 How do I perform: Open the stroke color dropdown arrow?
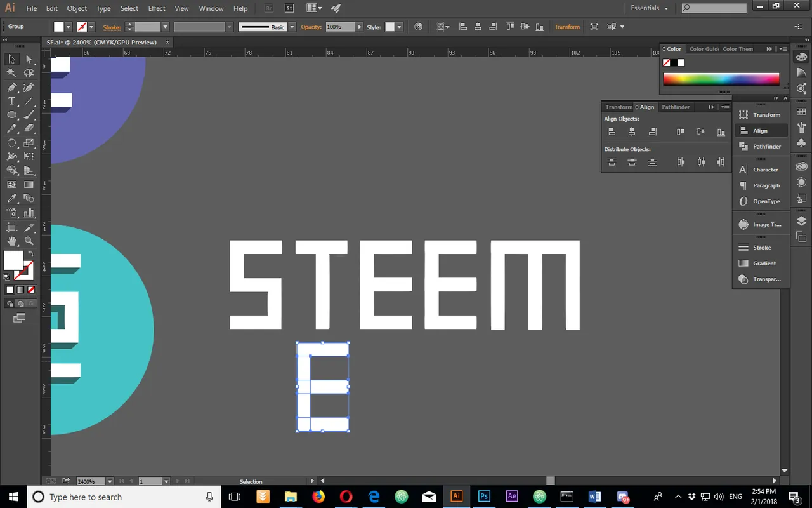click(x=91, y=27)
